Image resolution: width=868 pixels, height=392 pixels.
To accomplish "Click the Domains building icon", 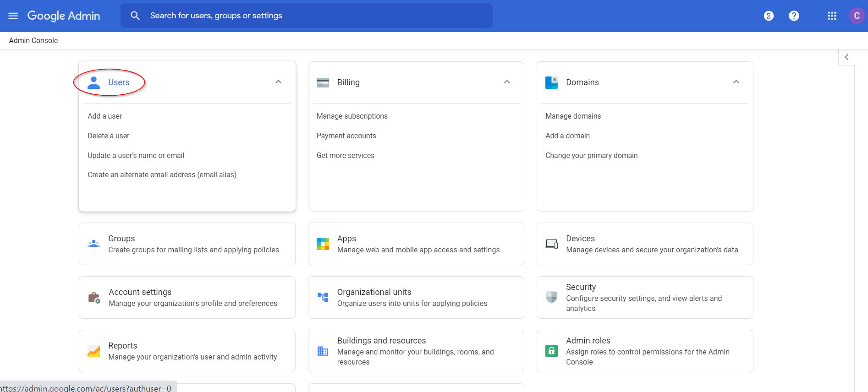I will [x=551, y=82].
